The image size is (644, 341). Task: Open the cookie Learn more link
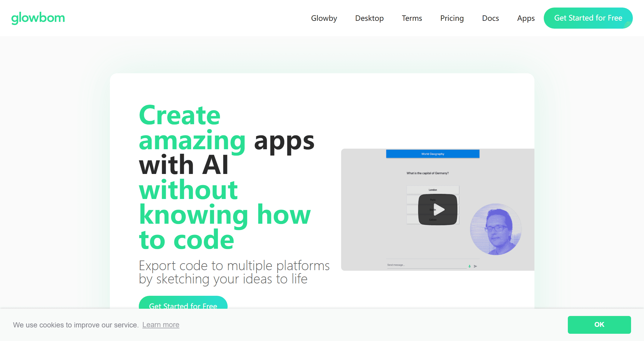161,325
